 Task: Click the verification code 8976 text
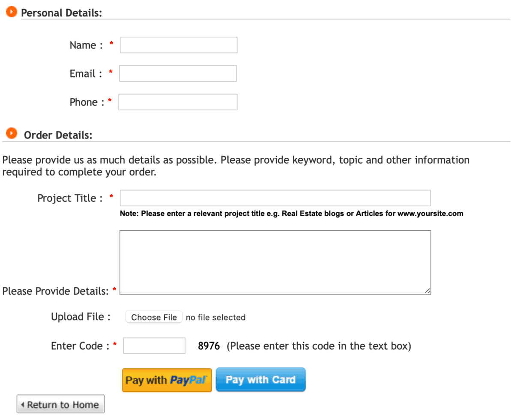[209, 345]
